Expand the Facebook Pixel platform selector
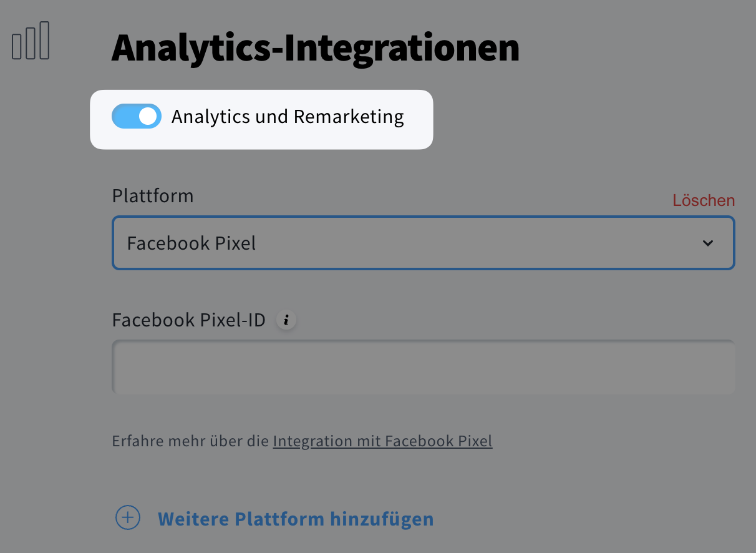This screenshot has height=553, width=756. click(x=423, y=243)
